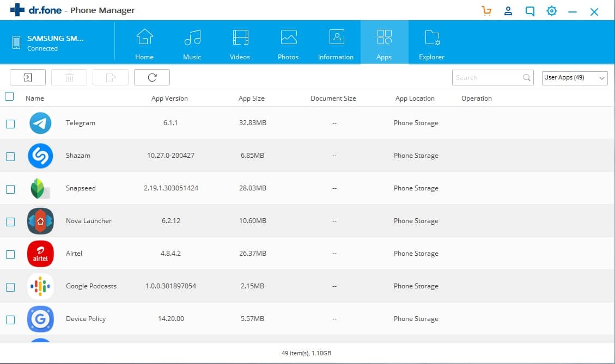Viewport: 615px width, 364px height.
Task: Open the user account icon
Action: click(508, 11)
